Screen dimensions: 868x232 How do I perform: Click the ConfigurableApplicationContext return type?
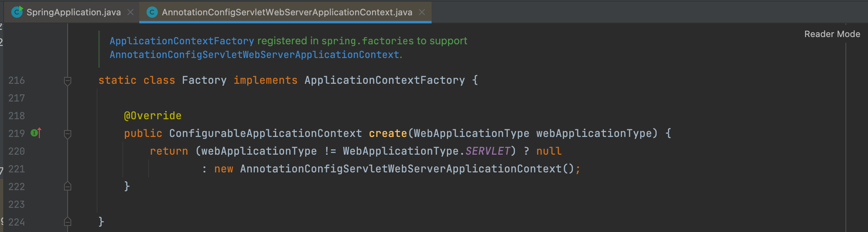tap(265, 133)
